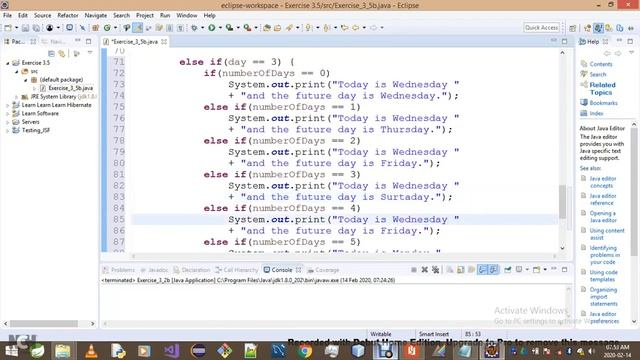
Task: Click the Pin Console icon
Action: (508, 270)
